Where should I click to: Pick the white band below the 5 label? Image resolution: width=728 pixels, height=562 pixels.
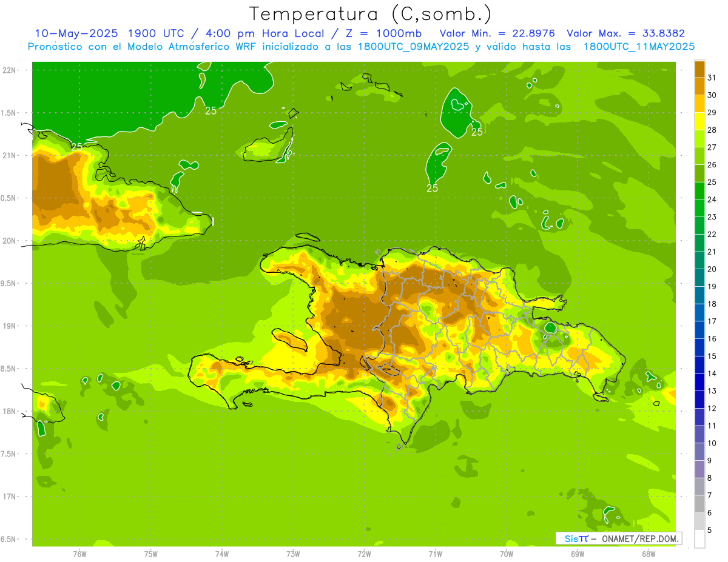pyautogui.click(x=699, y=539)
